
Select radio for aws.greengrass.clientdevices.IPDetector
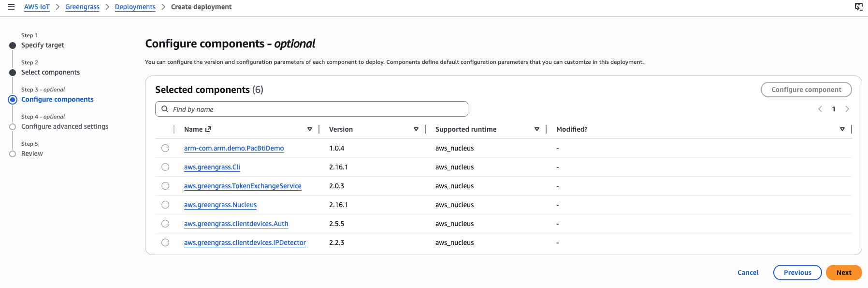[x=165, y=243]
